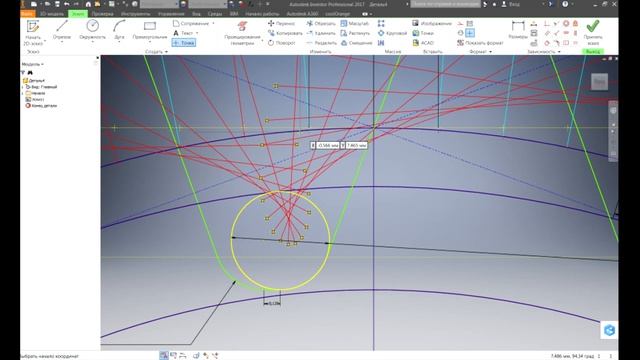Expand the Text tool dropdown arrow
The width and height of the screenshot is (640, 360).
click(x=197, y=33)
